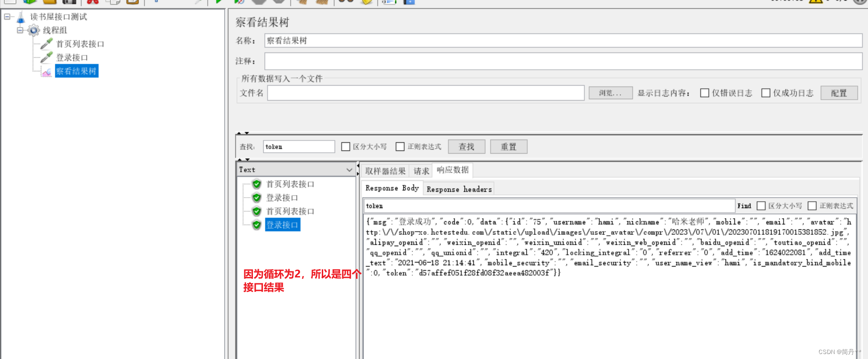This screenshot has width=868, height=359.
Task: Click the green shield of the second 首页列表接口 result
Action: [257, 211]
